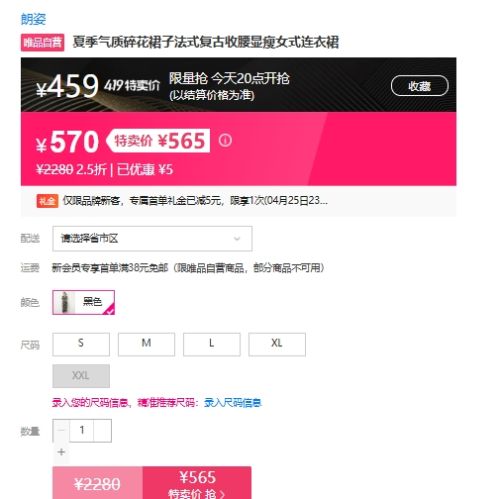Screen dimensions: 500x499
Task: Choose size L
Action: point(212,344)
